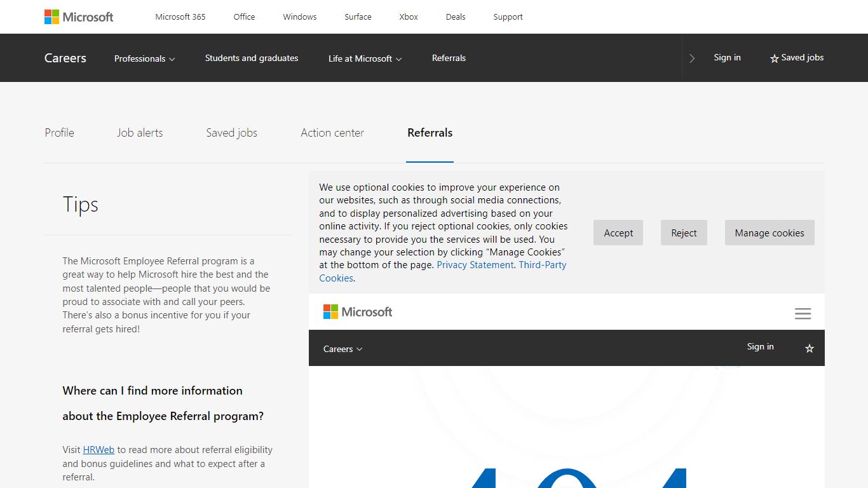Open Saved jobs with star icon
Image resolution: width=868 pixels, height=488 pixels.
[797, 58]
